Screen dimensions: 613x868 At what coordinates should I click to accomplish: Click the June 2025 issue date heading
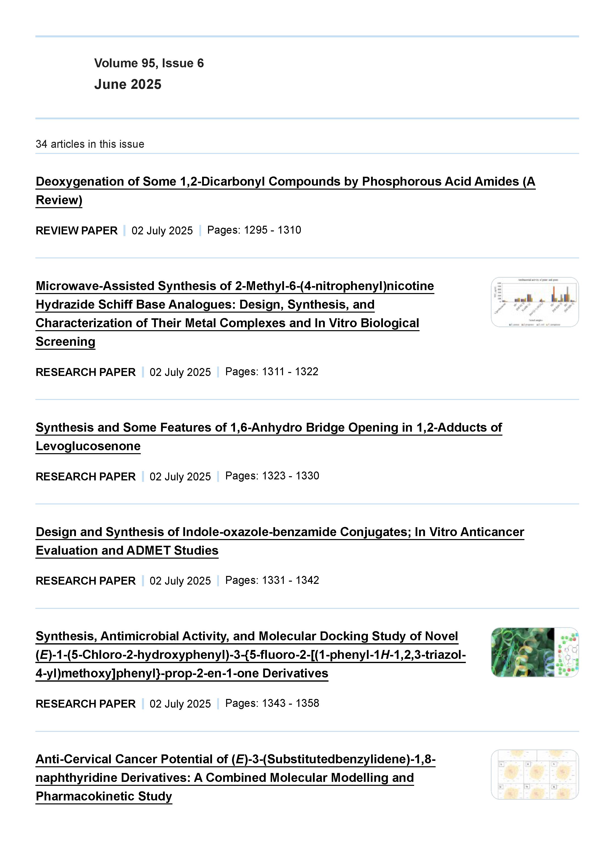[128, 84]
